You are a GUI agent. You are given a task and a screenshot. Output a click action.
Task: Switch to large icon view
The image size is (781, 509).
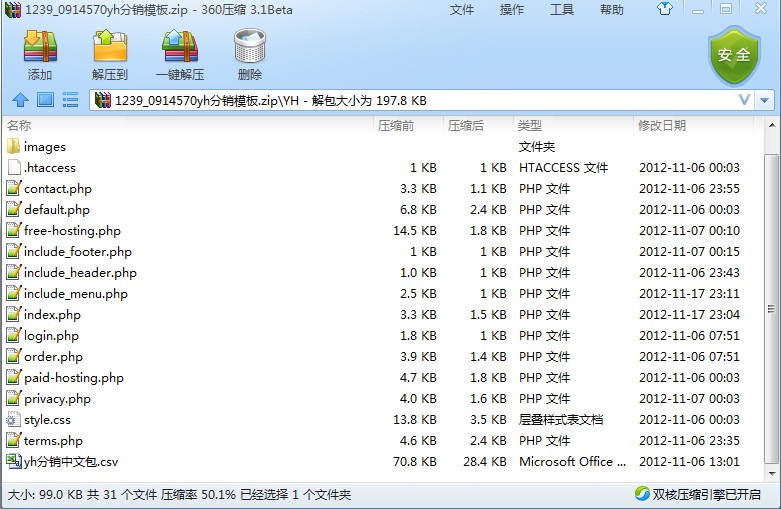45,100
